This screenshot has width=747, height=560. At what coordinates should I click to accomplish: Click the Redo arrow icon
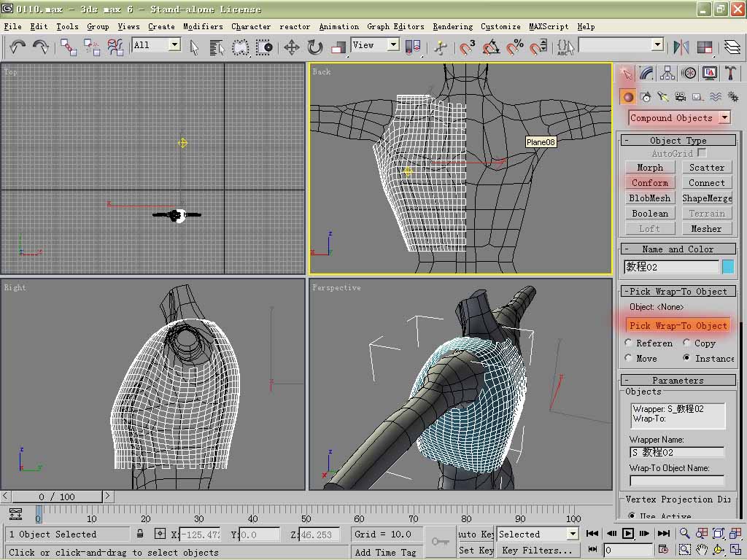pyautogui.click(x=41, y=47)
